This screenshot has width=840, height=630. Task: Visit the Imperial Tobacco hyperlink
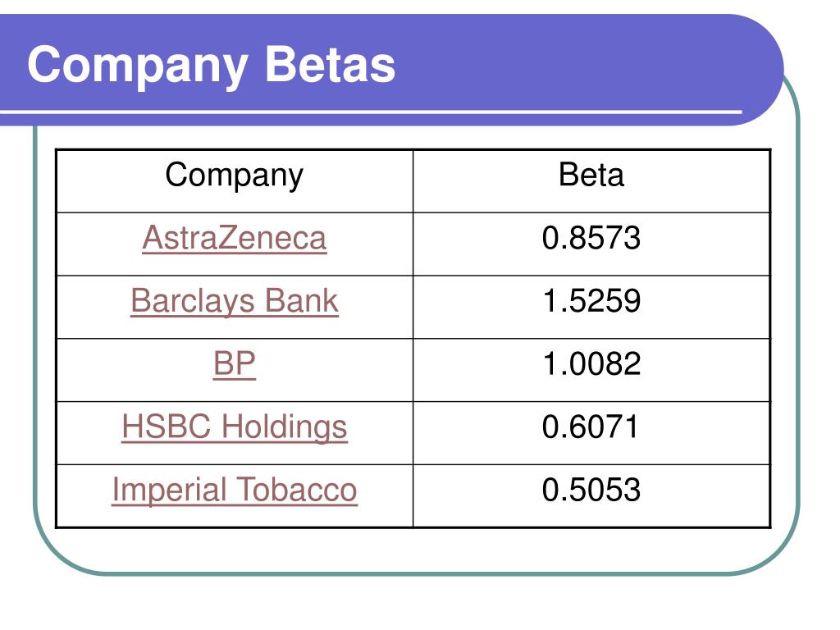[x=235, y=491]
